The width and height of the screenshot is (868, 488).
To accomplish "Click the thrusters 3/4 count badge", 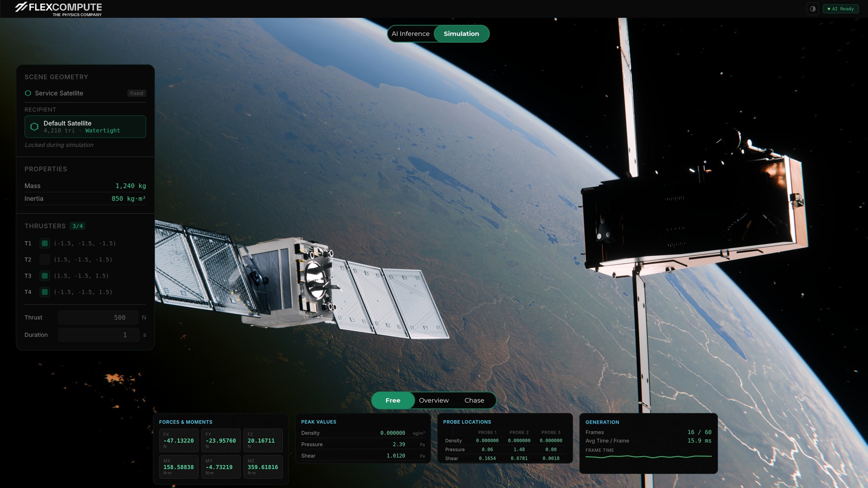I will click(77, 226).
